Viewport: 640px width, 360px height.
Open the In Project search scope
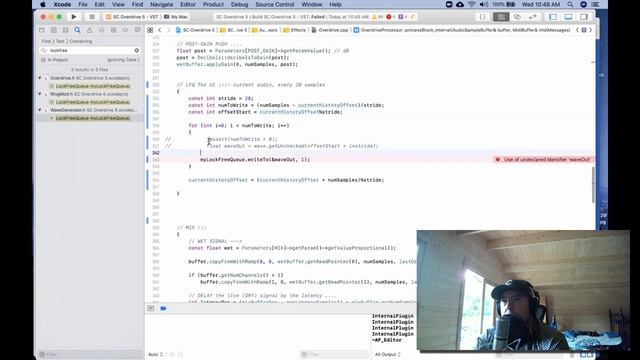(55, 60)
